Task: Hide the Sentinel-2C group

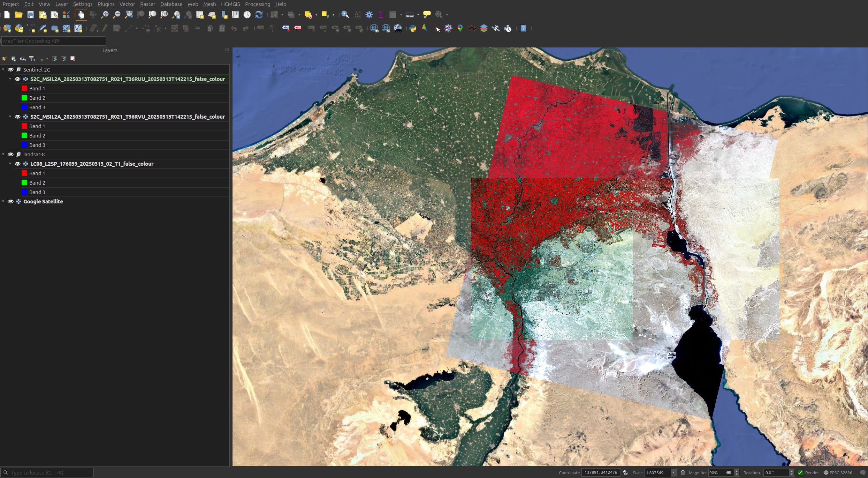Action: click(x=11, y=69)
